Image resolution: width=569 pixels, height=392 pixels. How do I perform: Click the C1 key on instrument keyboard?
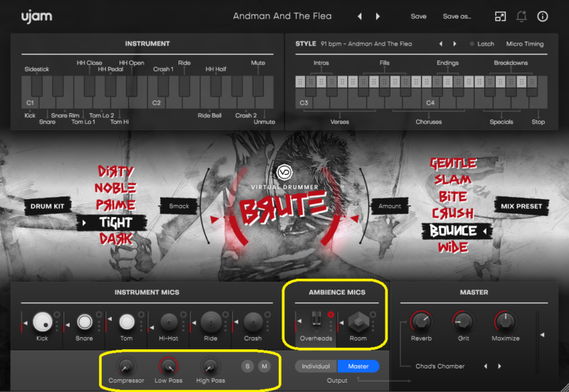point(30,102)
